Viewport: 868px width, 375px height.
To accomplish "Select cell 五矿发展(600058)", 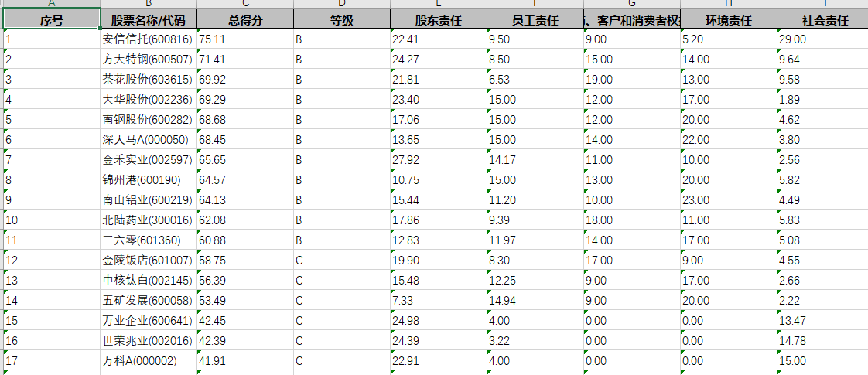I will coord(149,300).
